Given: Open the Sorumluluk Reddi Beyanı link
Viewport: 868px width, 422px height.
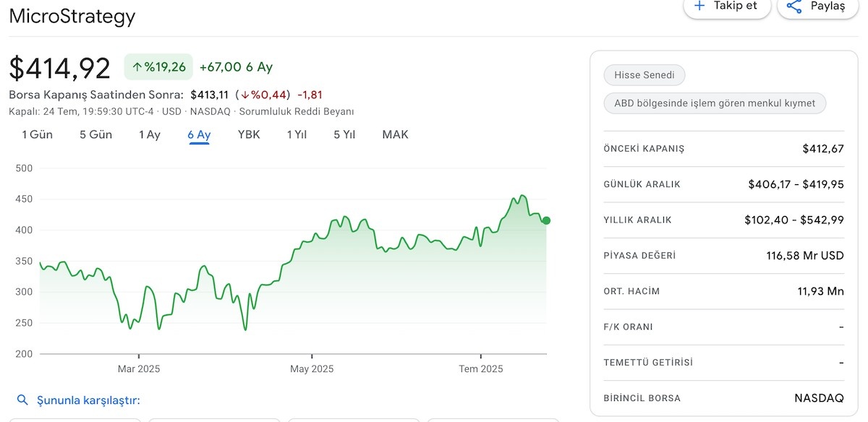Looking at the screenshot, I should [x=297, y=111].
